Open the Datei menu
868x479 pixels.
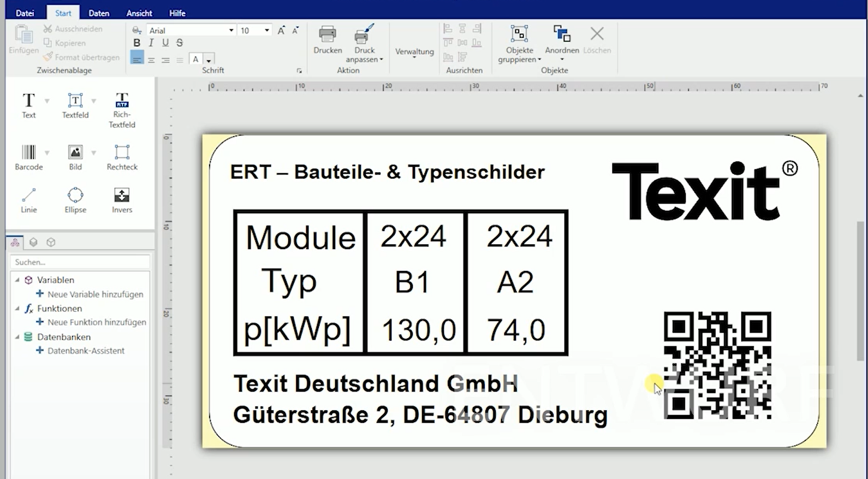coord(25,13)
